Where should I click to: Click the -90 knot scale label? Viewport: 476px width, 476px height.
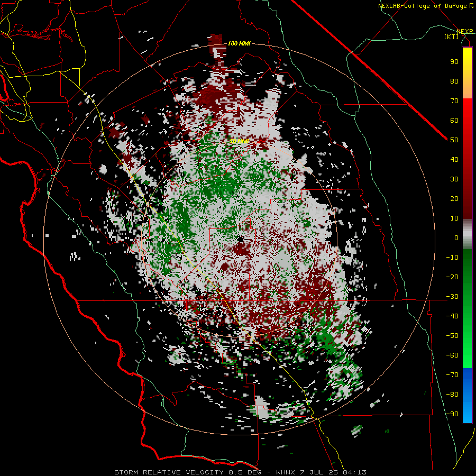coord(452,414)
